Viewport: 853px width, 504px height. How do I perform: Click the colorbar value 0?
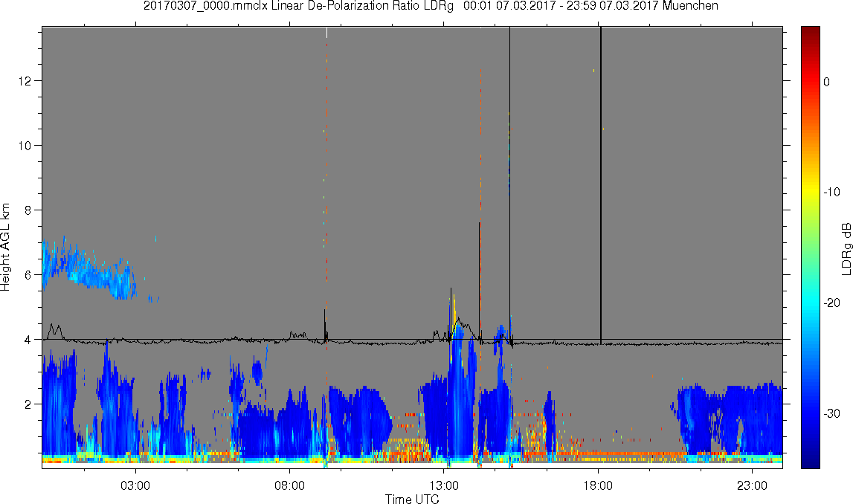827,82
